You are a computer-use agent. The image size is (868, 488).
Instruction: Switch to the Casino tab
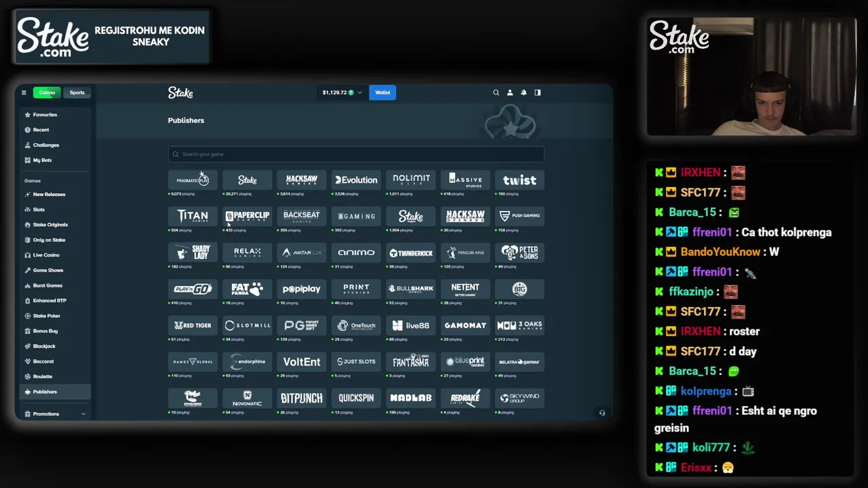click(x=47, y=92)
